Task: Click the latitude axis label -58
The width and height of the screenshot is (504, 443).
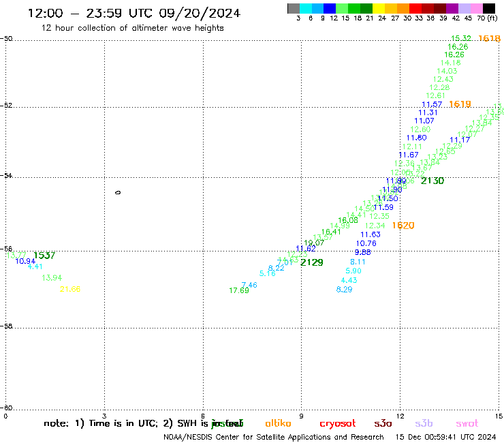Action: pyautogui.click(x=6, y=326)
